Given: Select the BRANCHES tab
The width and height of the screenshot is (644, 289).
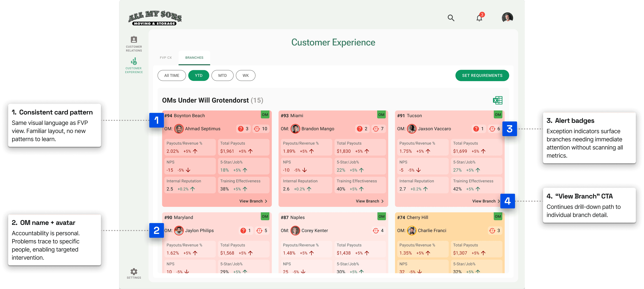Looking at the screenshot, I should coord(194,57).
